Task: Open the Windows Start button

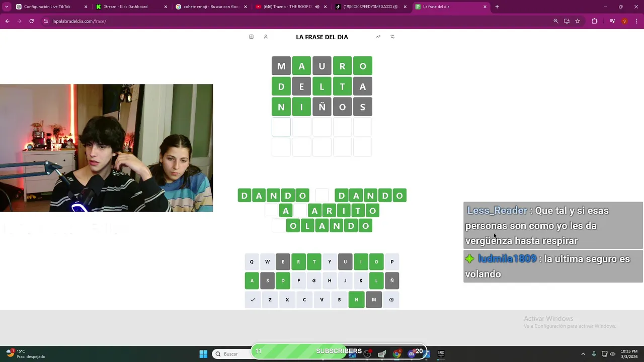Action: (203, 354)
